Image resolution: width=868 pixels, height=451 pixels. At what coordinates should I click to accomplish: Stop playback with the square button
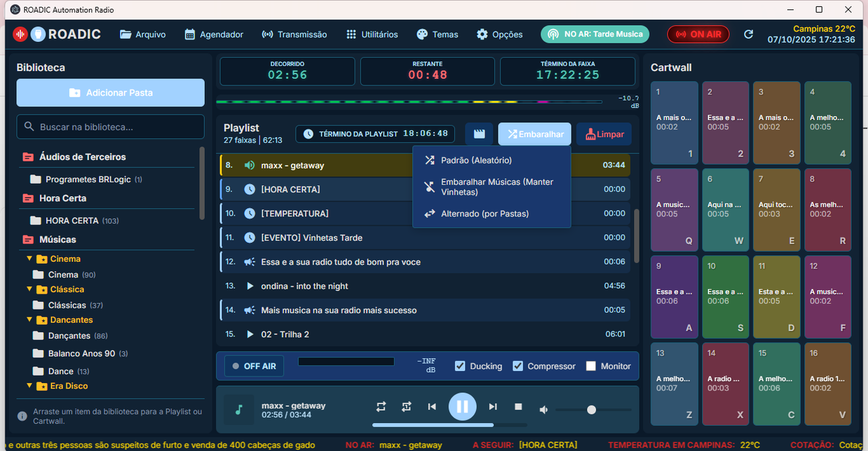pos(518,406)
